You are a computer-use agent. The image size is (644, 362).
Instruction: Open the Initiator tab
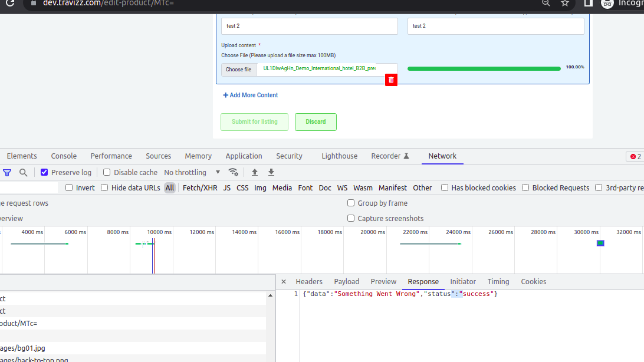coord(463,282)
